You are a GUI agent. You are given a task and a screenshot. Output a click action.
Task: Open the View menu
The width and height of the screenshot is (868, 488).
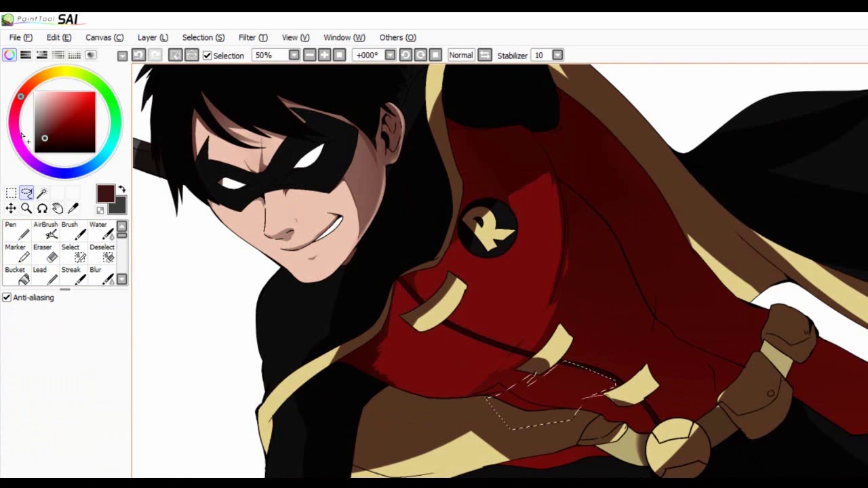(x=295, y=37)
